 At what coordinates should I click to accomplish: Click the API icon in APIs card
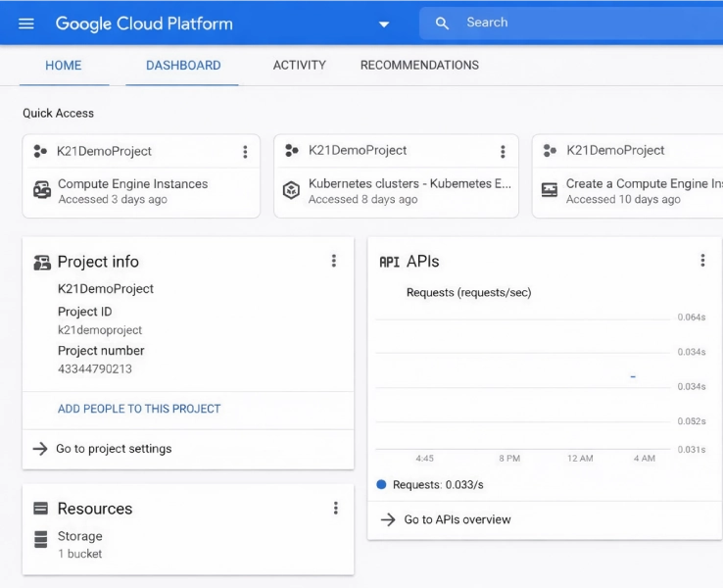[390, 263]
